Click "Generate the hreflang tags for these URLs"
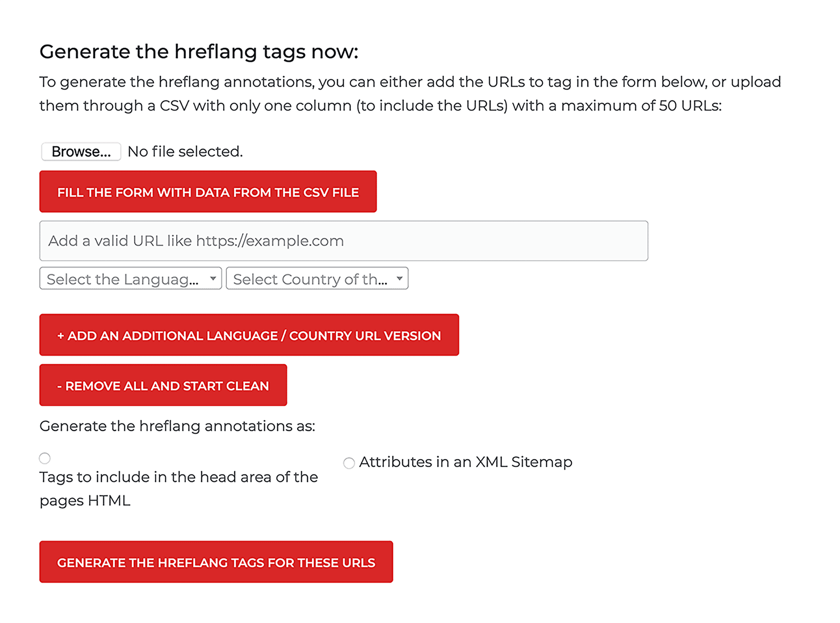 pos(216,562)
